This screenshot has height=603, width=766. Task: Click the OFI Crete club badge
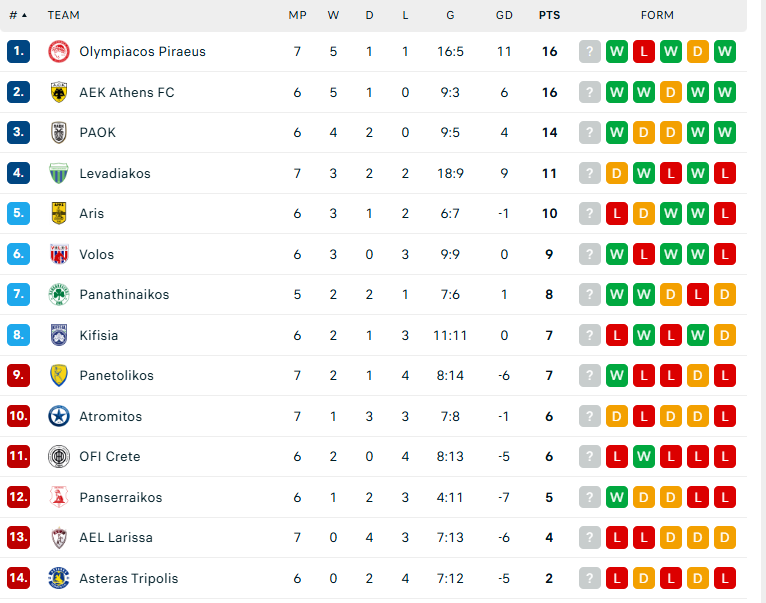(58, 457)
